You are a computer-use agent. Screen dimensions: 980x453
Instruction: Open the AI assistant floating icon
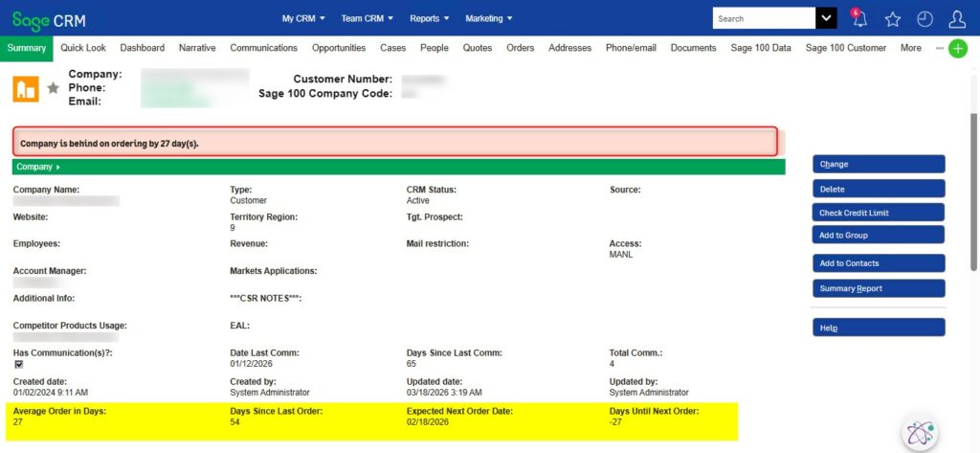[x=920, y=431]
